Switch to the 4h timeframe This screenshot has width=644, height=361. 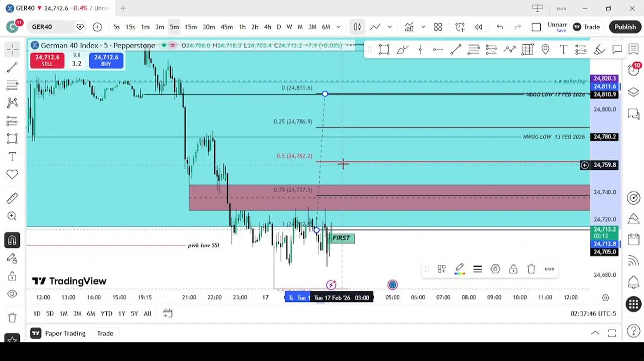click(267, 27)
